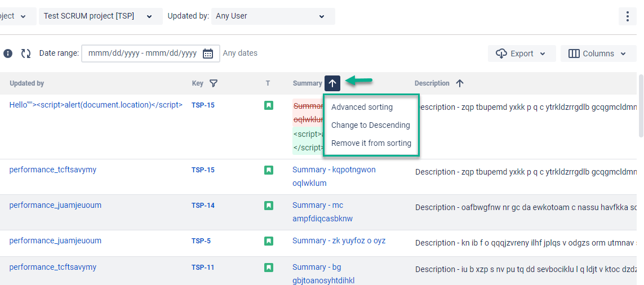Open the three-dot more options menu
Screen dimensions: 644x285
(x=627, y=16)
